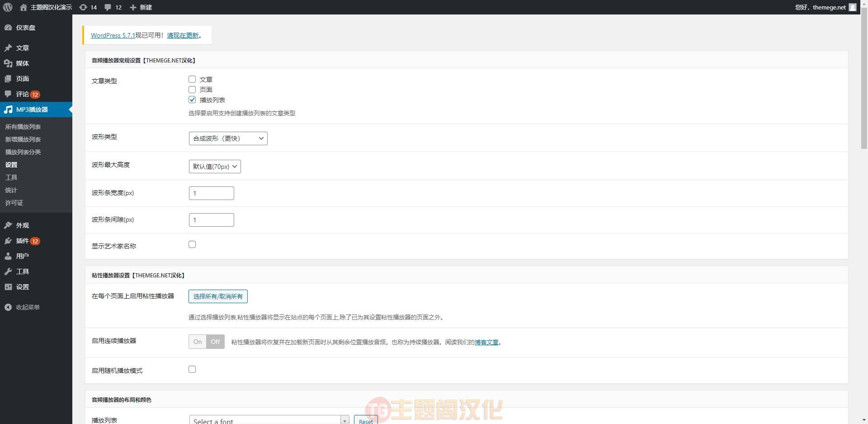Select Off on the 启用连续播放器 toggle
Screen dimensions: 868x424
215,342
